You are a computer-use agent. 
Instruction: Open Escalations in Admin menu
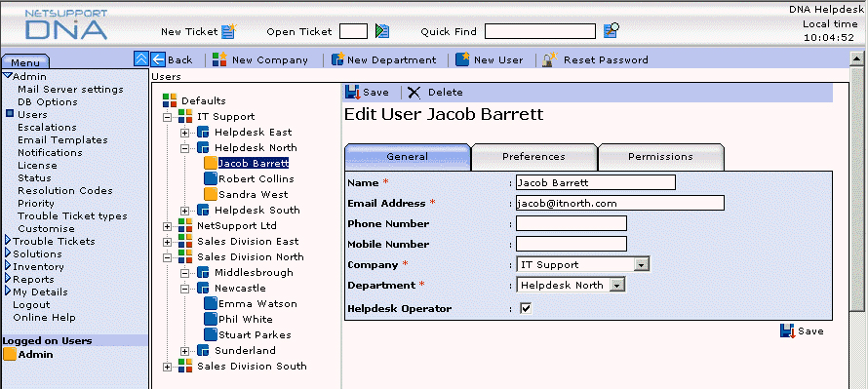(x=47, y=128)
